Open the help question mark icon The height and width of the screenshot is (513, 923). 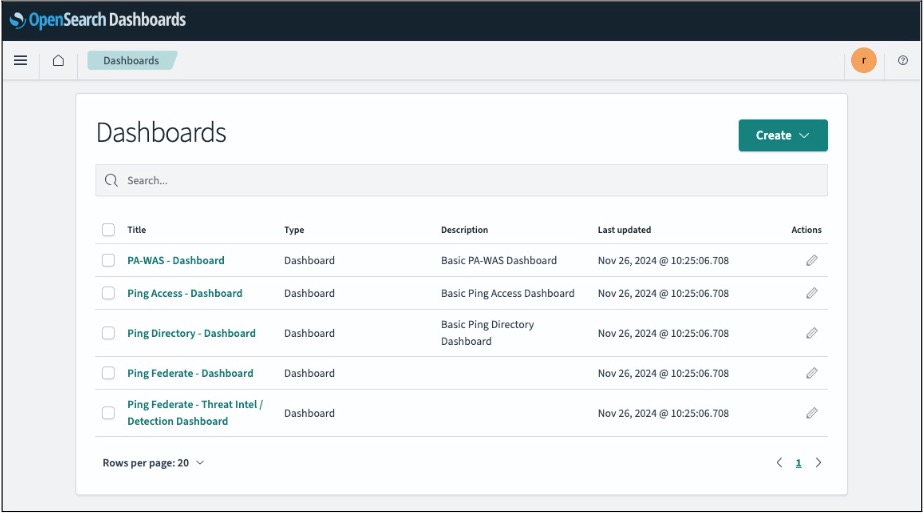click(903, 61)
